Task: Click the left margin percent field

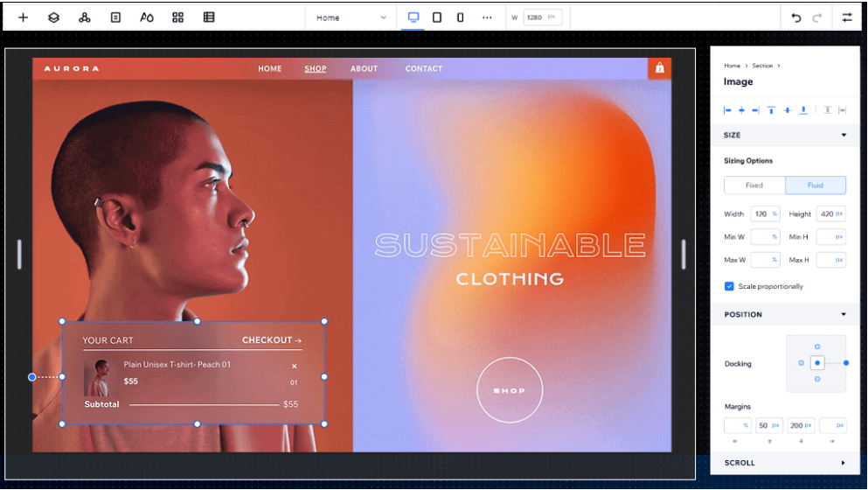Action: click(738, 425)
